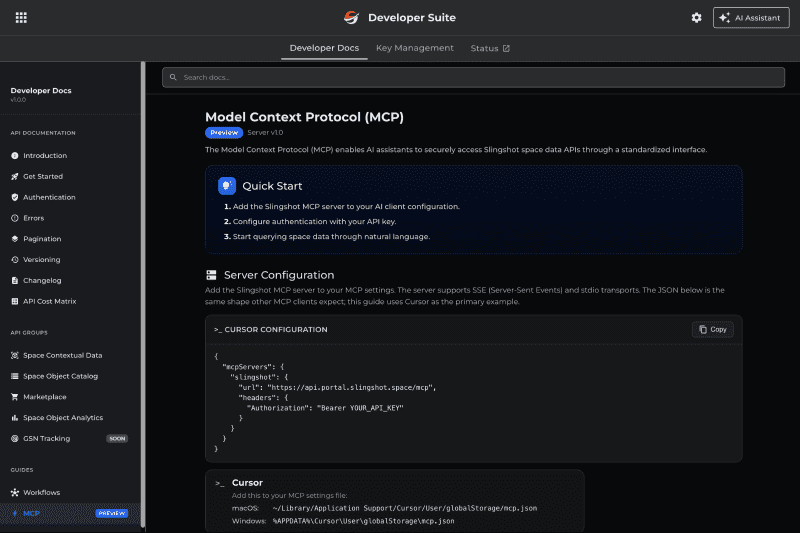Switch to the Developer Docs tab
The width and height of the screenshot is (800, 533).
324,48
